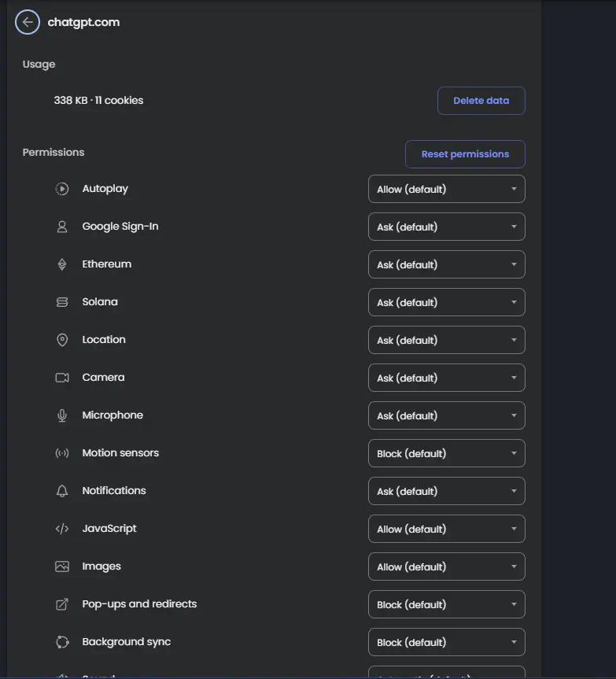Go back using the arrow beside chatgpt.com
This screenshot has height=679, width=616.
[28, 22]
